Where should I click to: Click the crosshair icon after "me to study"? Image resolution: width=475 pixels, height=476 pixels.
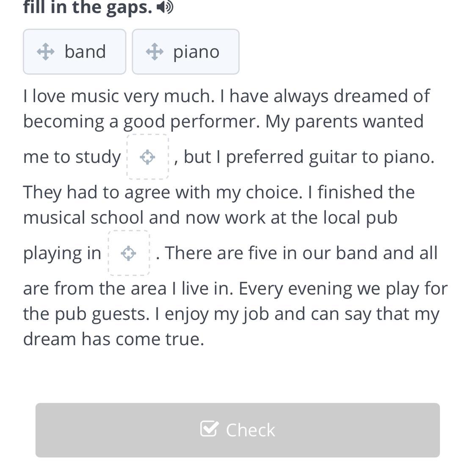[147, 157]
